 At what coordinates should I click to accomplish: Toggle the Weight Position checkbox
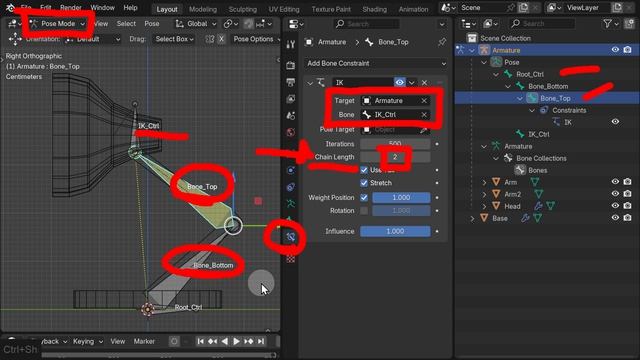[x=364, y=198]
